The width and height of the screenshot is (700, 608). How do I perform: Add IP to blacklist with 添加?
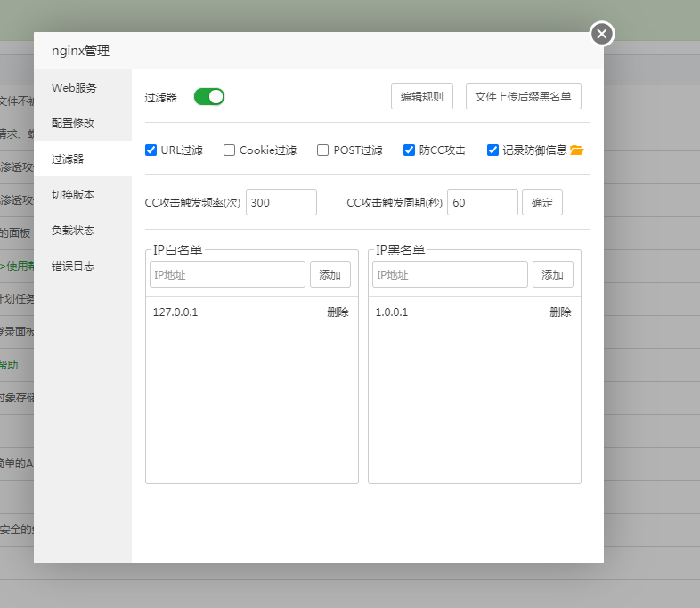[x=553, y=274]
